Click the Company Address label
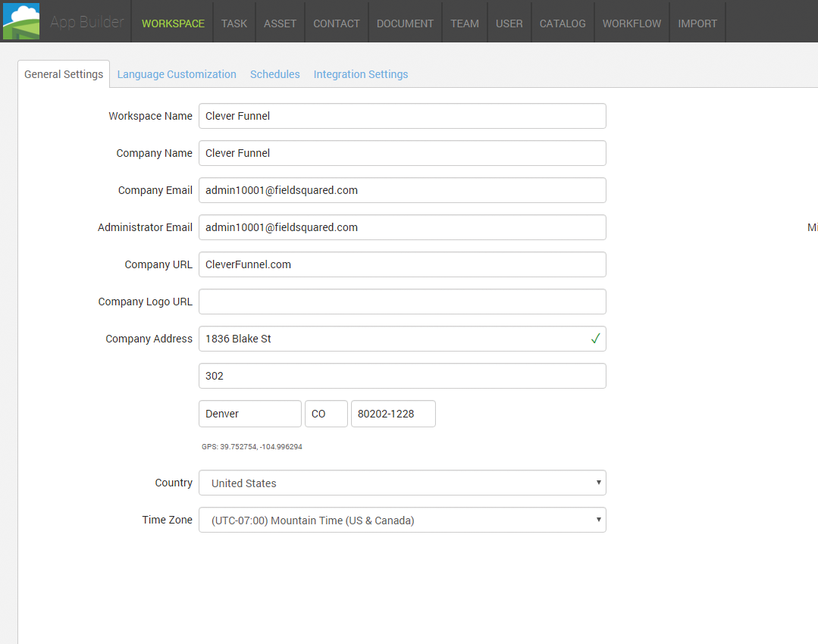This screenshot has width=818, height=644. coord(149,339)
